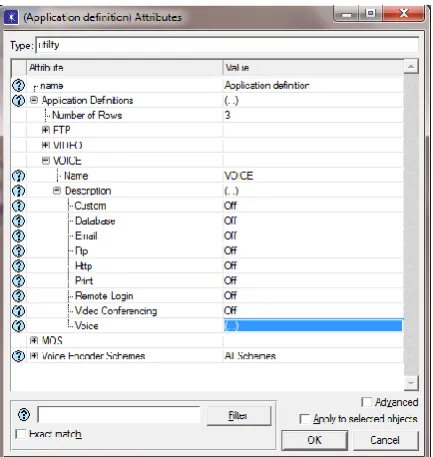Select the Remote Login attribute label

click(104, 296)
